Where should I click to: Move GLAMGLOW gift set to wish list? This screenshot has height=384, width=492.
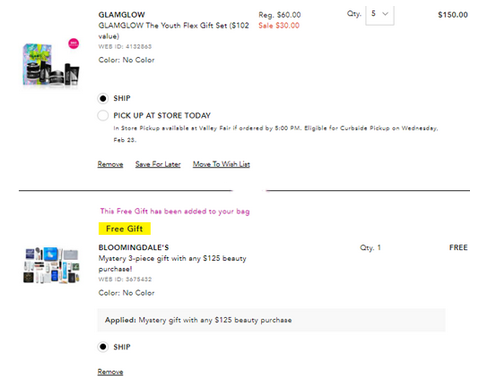(221, 164)
